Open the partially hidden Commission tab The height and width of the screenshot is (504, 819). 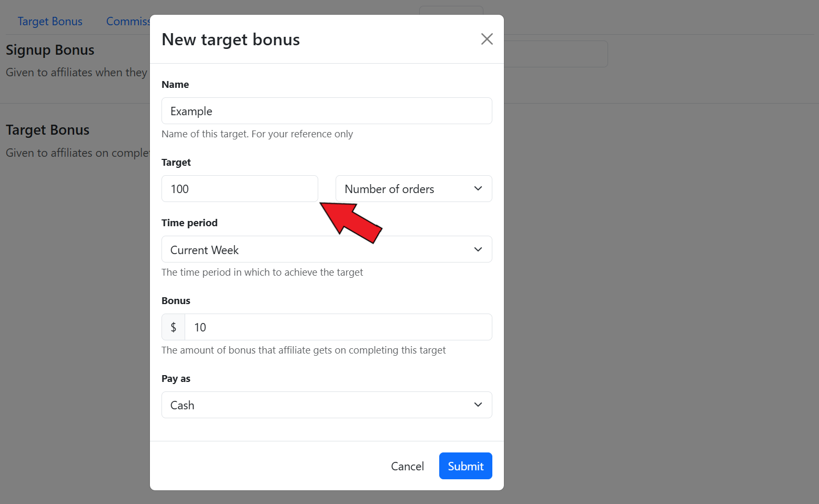[128, 22]
